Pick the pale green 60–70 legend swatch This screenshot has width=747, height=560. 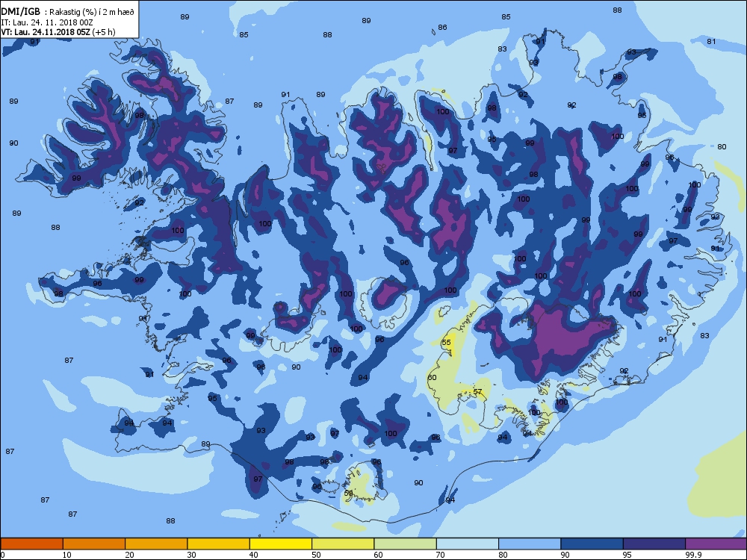tap(406, 544)
